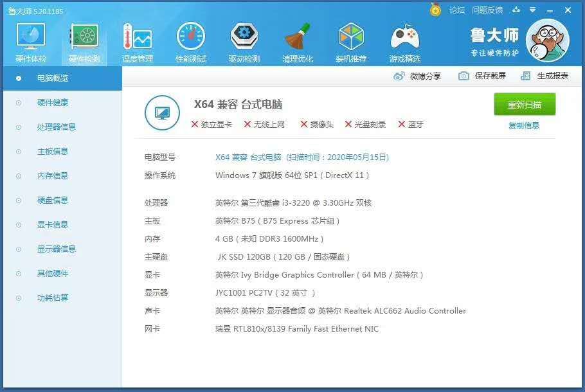Select 硬件健康 in the sidebar
Viewport: 585px width, 392px height.
(53, 103)
